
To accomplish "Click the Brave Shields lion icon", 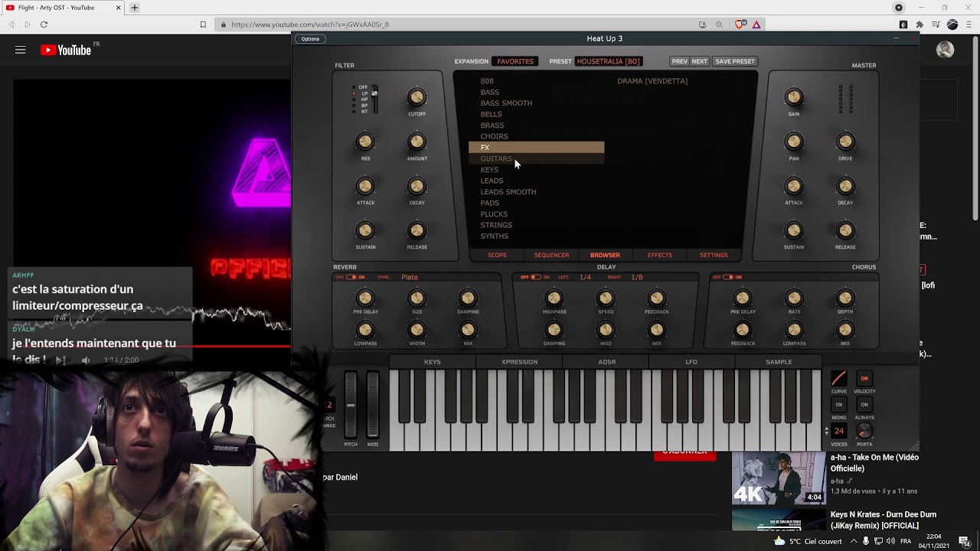I will click(x=740, y=24).
